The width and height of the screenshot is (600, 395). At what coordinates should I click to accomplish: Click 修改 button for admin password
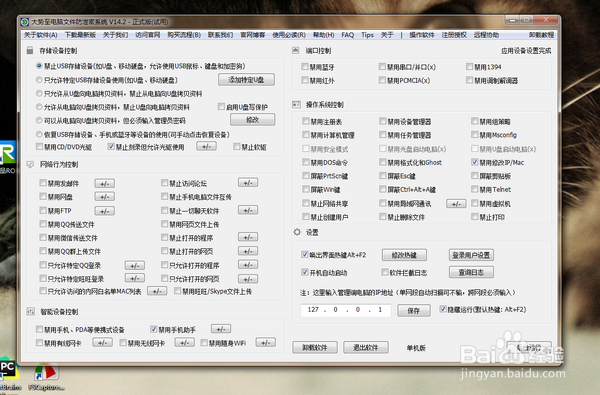pyautogui.click(x=253, y=120)
